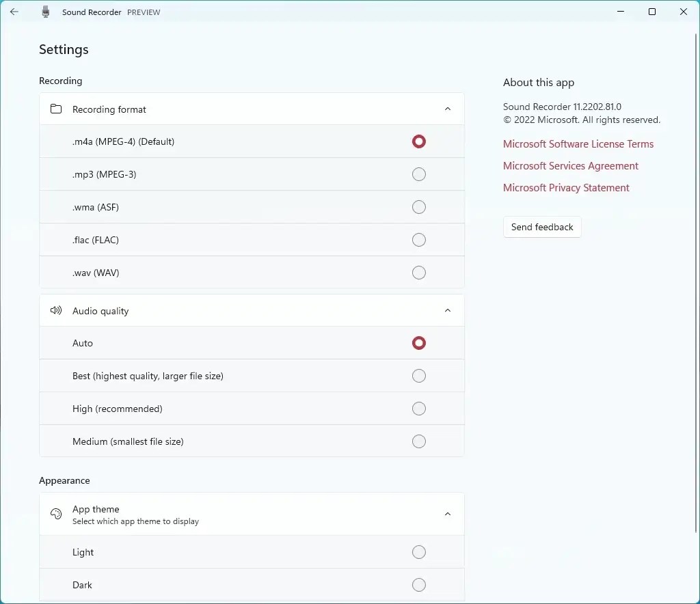Click the palette icon beside App theme
The height and width of the screenshot is (604, 700).
(56, 514)
